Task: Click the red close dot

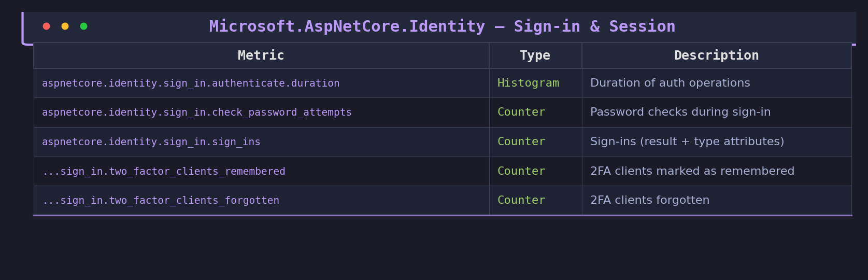Action: [x=46, y=26]
